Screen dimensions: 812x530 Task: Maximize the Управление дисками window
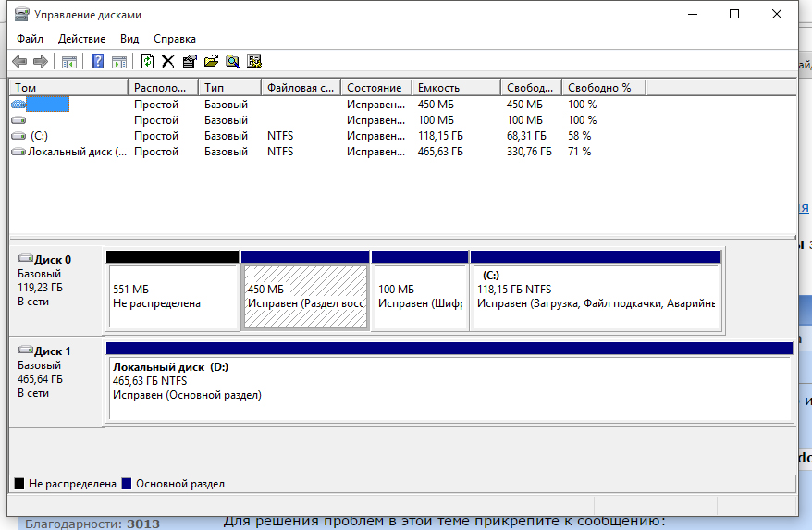click(734, 15)
